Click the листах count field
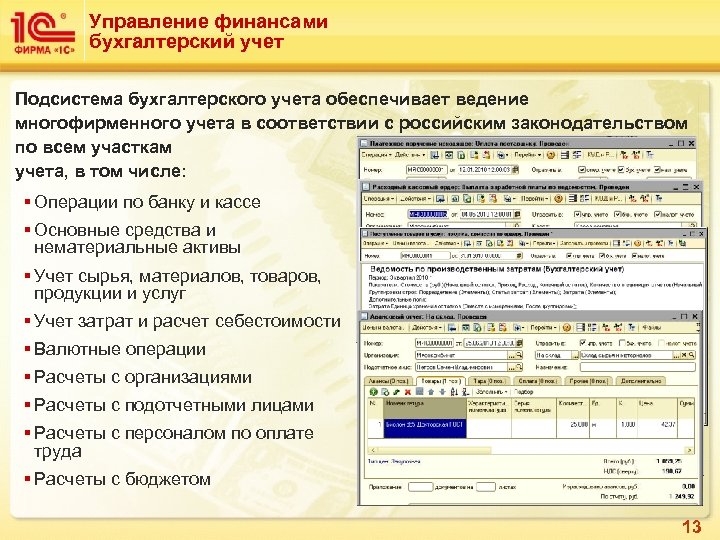Viewport: 720px width, 540px height. point(486,487)
